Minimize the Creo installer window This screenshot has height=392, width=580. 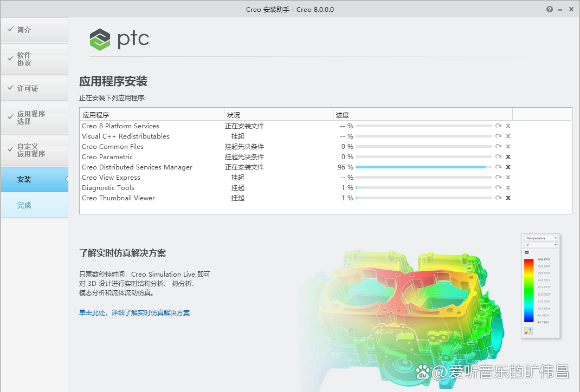tap(560, 10)
